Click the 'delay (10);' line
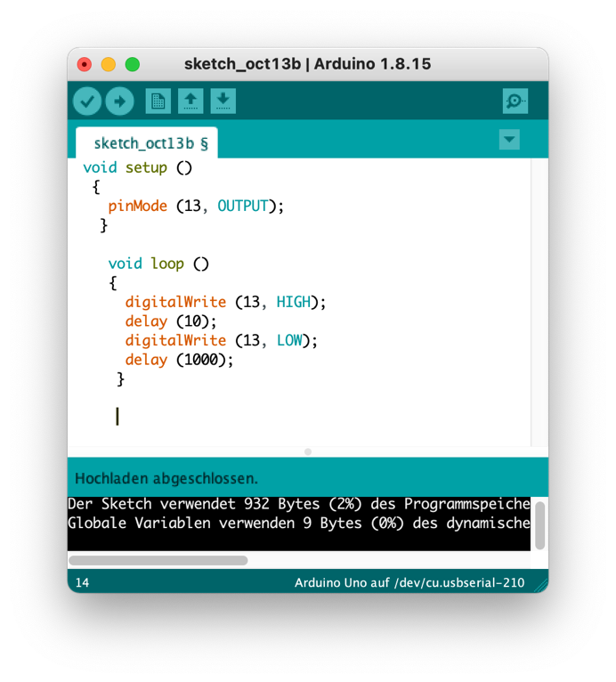This screenshot has width=616, height=682. pyautogui.click(x=170, y=321)
